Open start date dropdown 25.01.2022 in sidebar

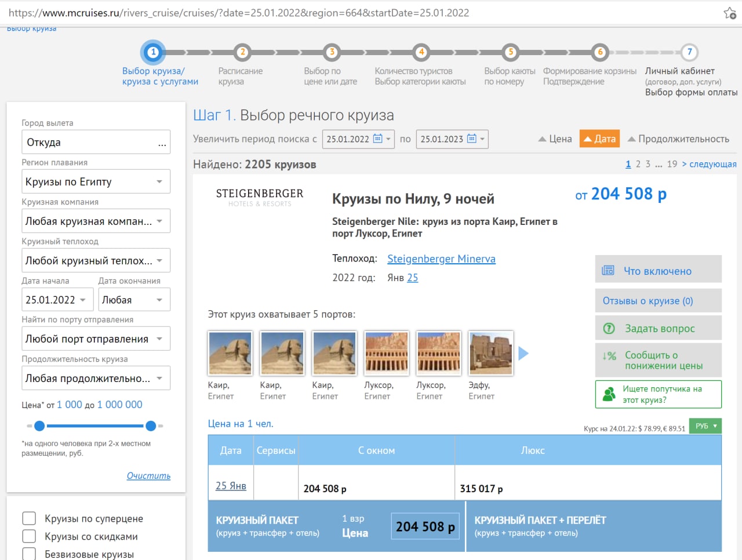tap(57, 300)
